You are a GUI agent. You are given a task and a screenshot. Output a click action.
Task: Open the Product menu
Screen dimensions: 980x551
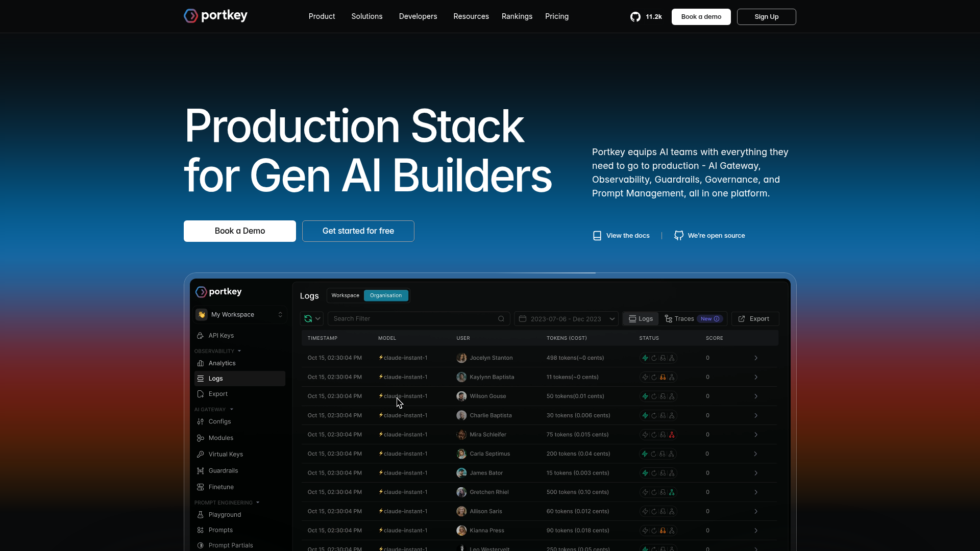point(322,16)
